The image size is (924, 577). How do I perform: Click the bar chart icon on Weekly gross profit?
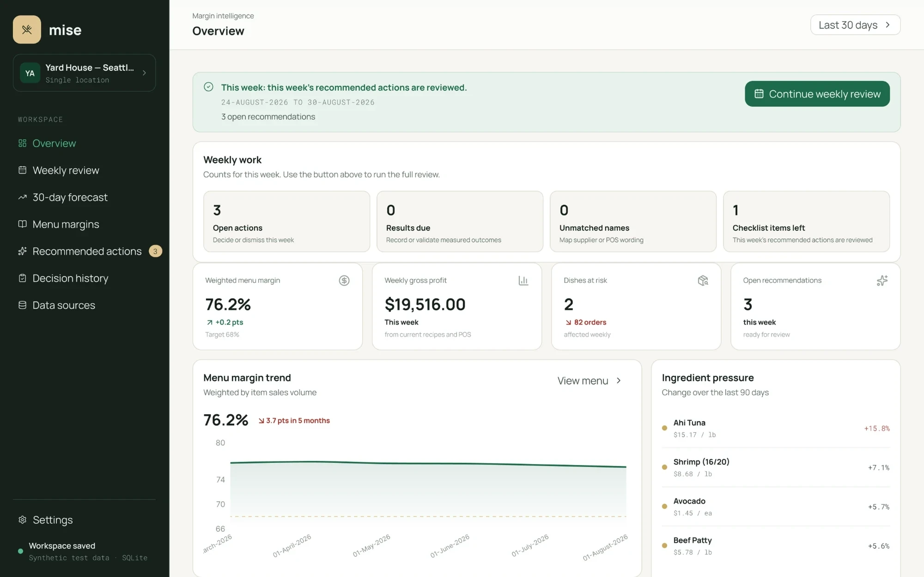pos(523,281)
